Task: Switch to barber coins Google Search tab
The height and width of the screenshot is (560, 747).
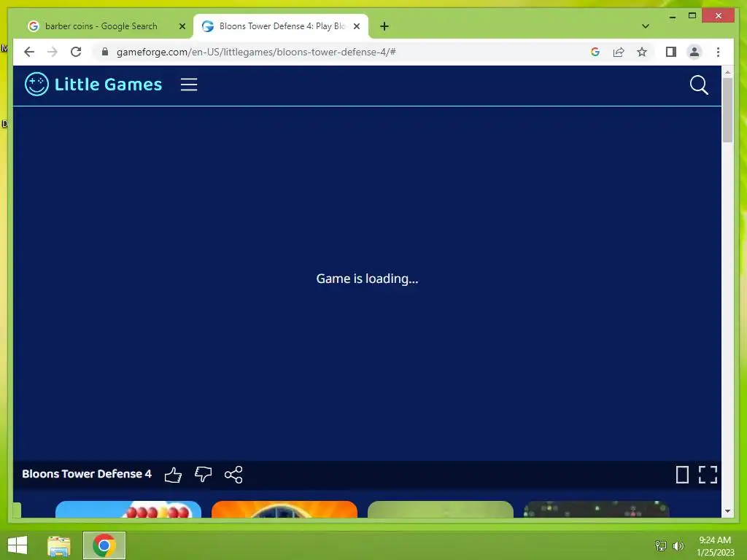Action: [x=101, y=26]
